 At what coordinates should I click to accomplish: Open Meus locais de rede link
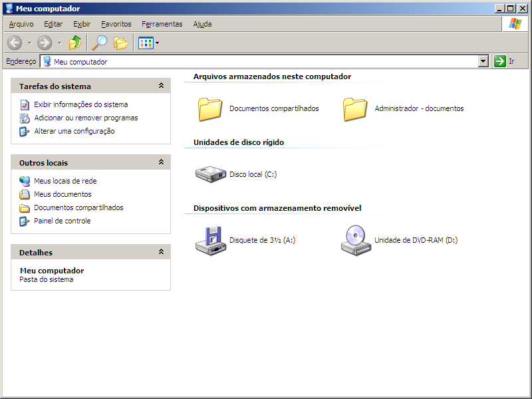coord(65,181)
